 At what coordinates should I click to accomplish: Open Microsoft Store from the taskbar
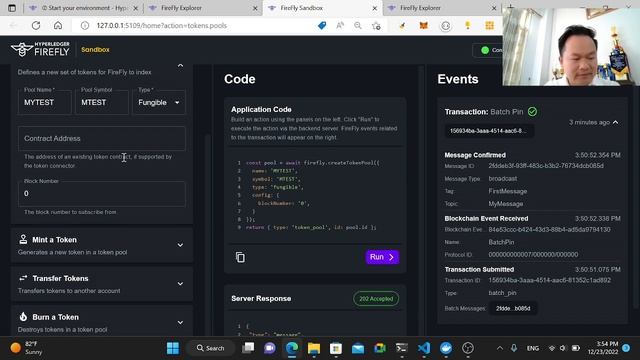point(336,348)
